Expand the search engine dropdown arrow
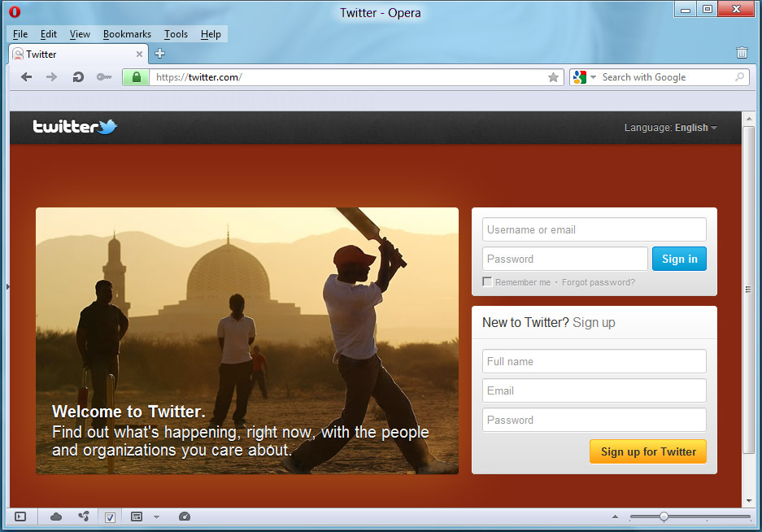Viewport: 762px width, 532px height. (x=593, y=76)
